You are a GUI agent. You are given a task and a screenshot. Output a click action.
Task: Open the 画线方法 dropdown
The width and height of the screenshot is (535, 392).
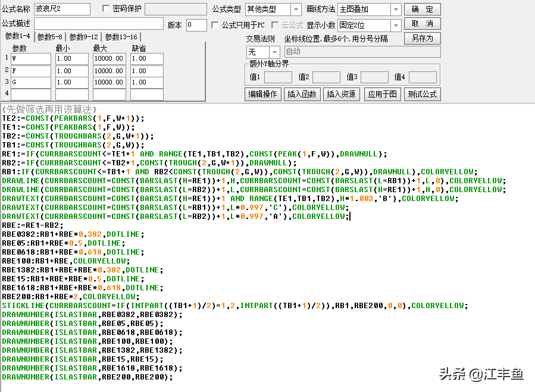[x=396, y=9]
